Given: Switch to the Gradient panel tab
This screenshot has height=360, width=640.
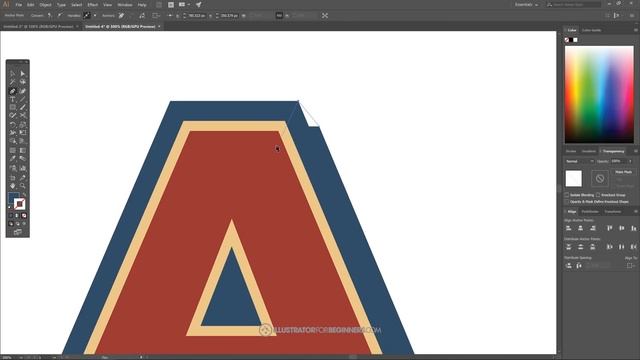Looking at the screenshot, I should [589, 151].
